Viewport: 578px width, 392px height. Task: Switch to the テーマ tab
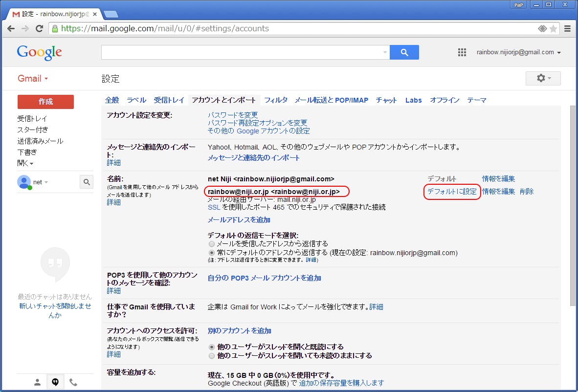[477, 100]
